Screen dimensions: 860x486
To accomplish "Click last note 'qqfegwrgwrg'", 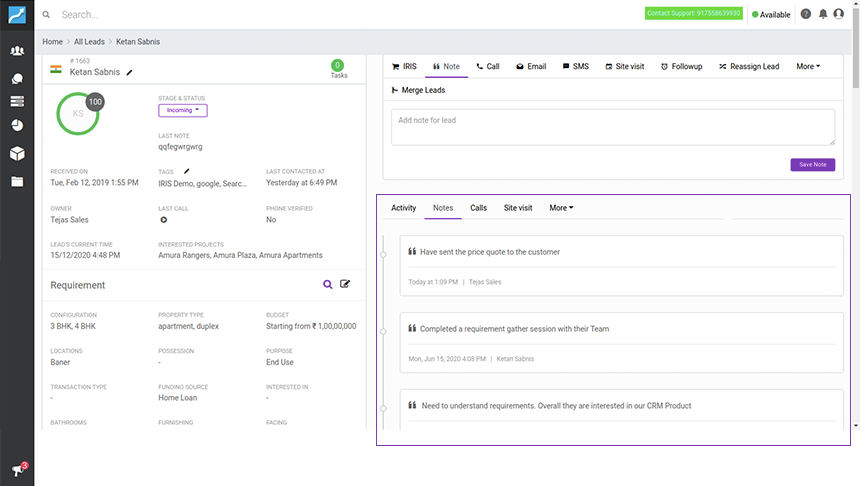I will 180,147.
